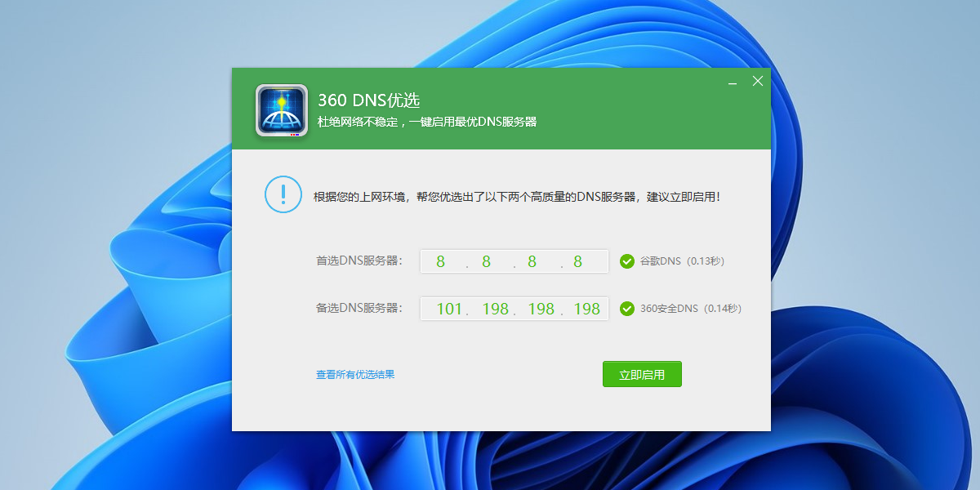Select first octet 101 in backup DNS

click(x=449, y=309)
